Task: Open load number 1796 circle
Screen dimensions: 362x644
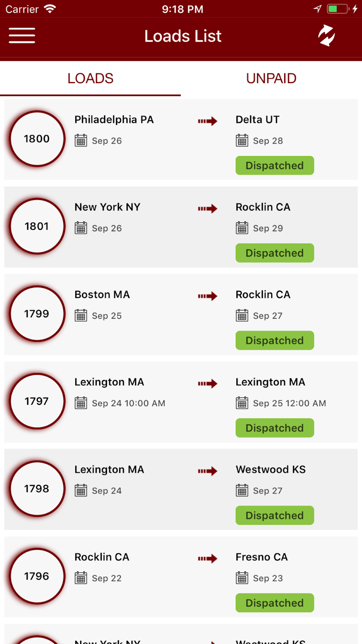Action: point(37,576)
